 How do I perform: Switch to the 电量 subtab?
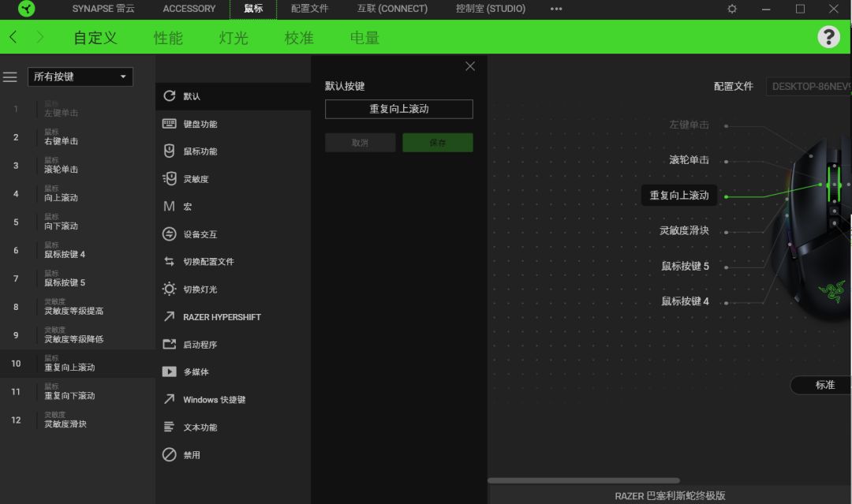[364, 38]
